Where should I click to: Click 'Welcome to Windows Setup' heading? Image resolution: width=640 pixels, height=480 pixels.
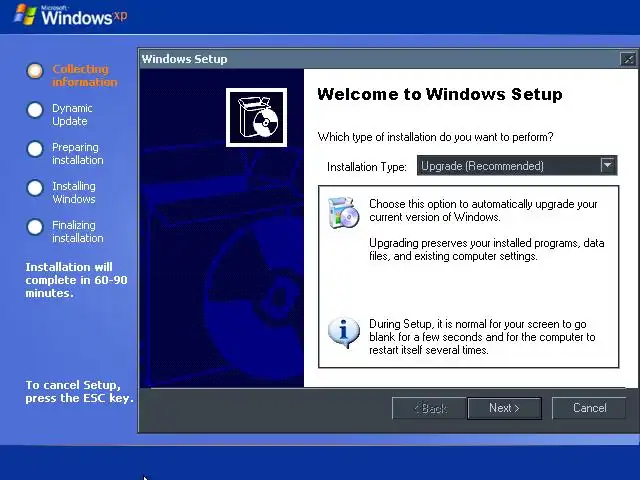(440, 94)
